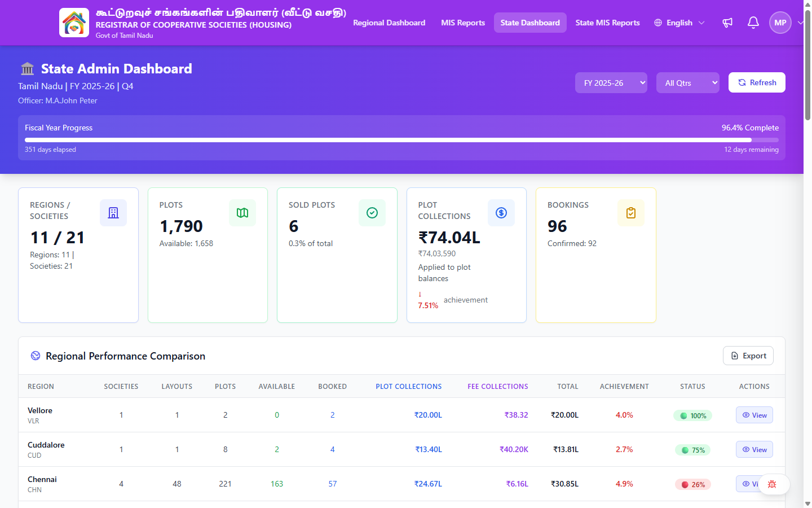The width and height of the screenshot is (812, 508).
Task: Click the Refresh button
Action: point(757,82)
